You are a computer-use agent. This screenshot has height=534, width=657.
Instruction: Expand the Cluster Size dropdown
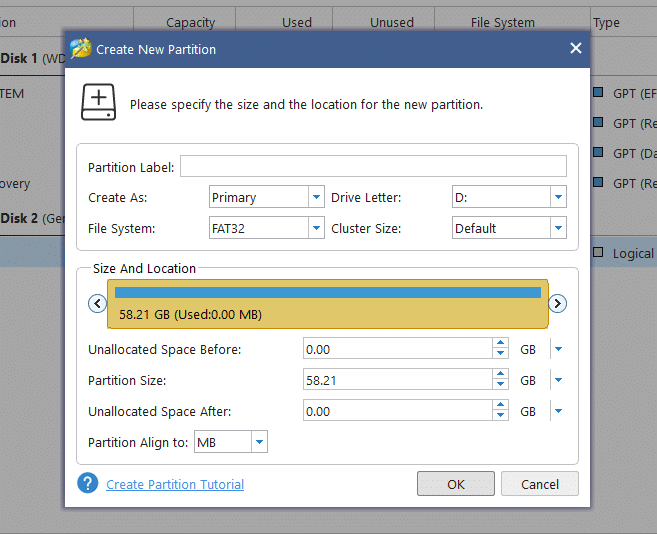coord(558,228)
